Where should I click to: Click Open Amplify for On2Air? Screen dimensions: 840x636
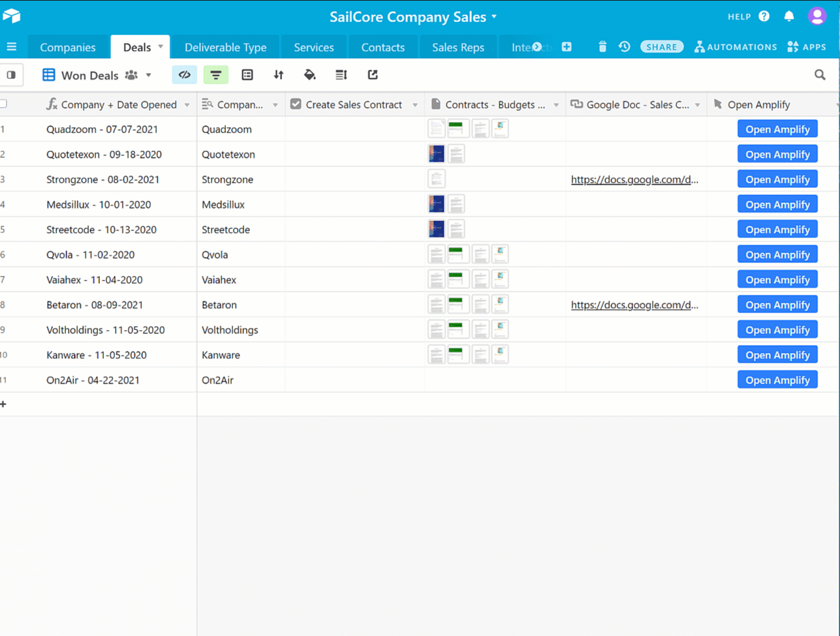(777, 380)
